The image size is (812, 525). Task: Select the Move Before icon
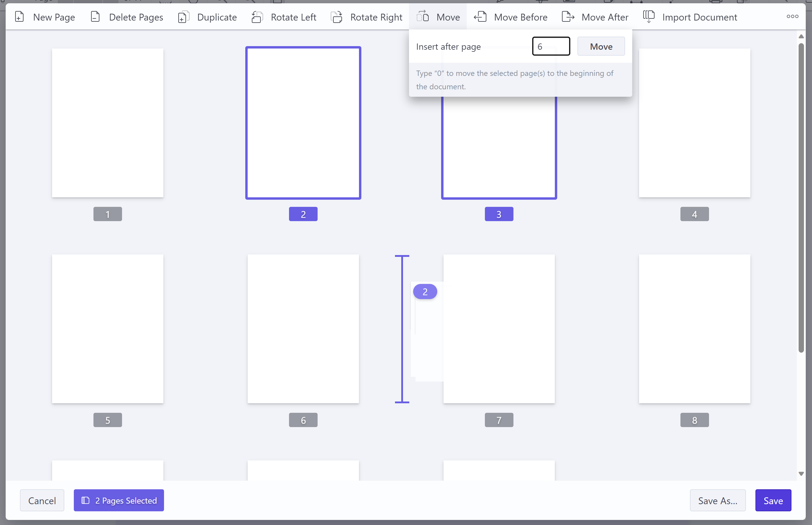click(480, 16)
